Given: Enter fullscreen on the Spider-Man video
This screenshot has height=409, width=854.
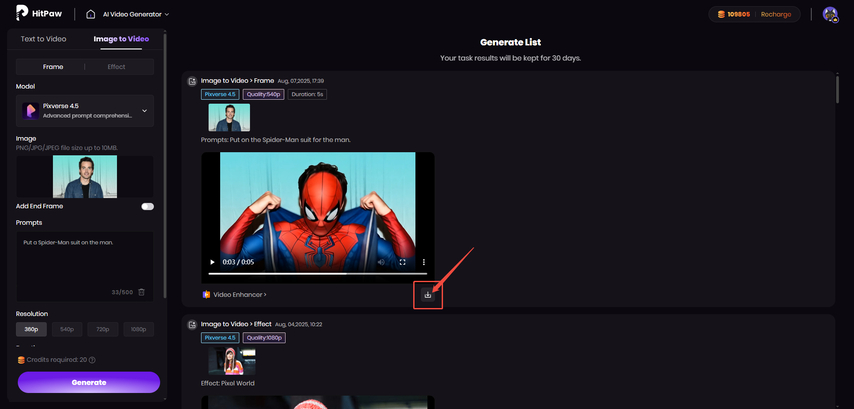Looking at the screenshot, I should click(x=403, y=262).
